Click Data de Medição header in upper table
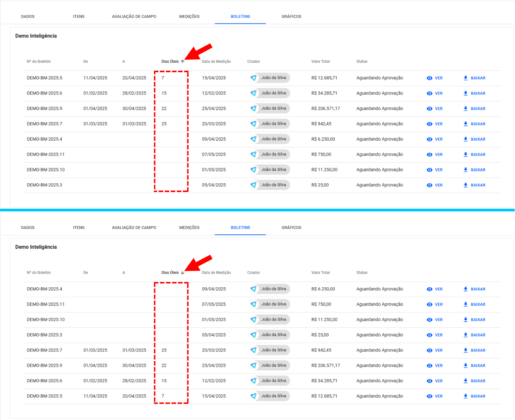 click(216, 62)
